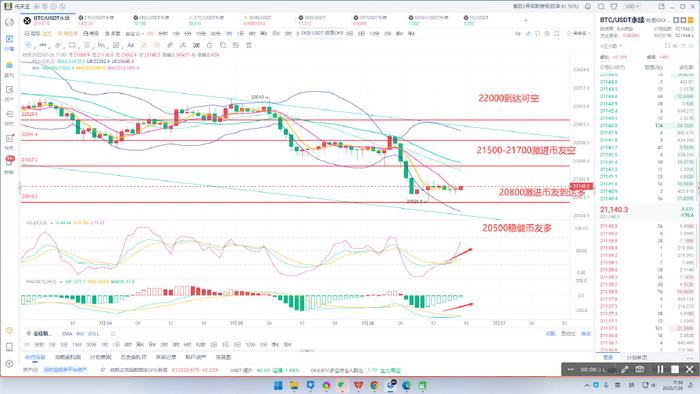Click the 1-day timeframe in bottom row
Screen dimensions: 700x394
coord(116,344)
